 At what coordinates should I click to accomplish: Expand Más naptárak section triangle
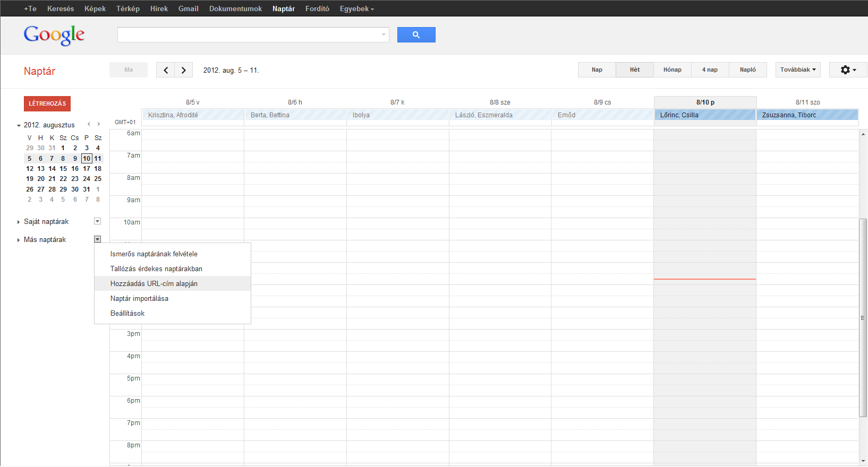[19, 240]
